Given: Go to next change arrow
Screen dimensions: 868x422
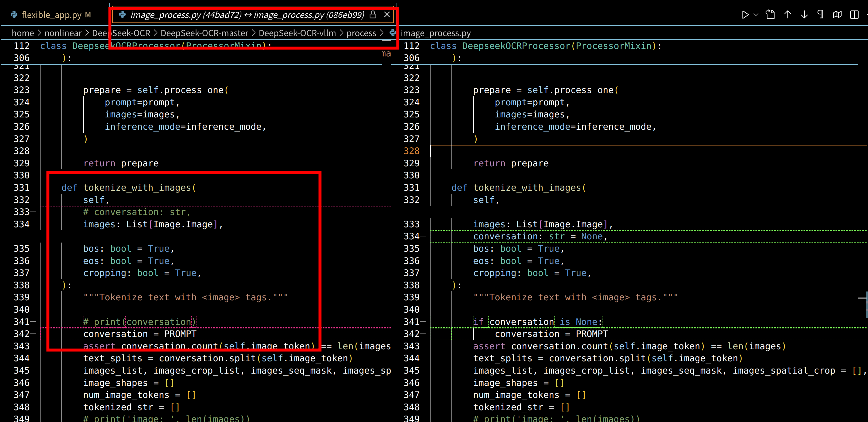Looking at the screenshot, I should point(804,15).
